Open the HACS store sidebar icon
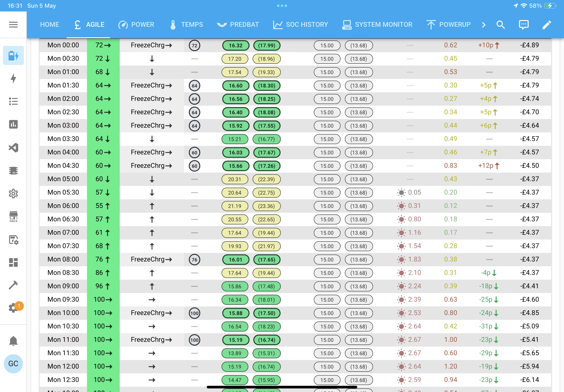 [x=13, y=217]
